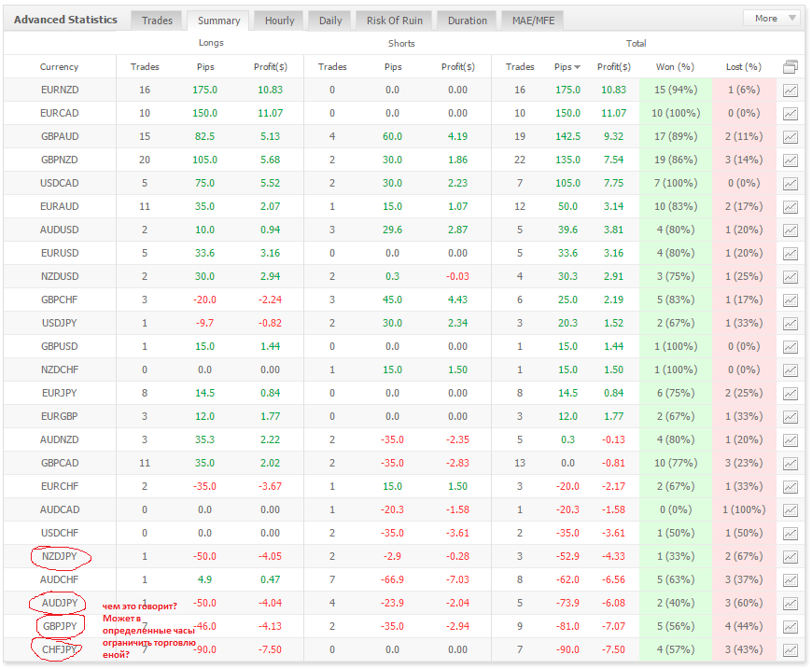The height and width of the screenshot is (669, 812).
Task: Sort by Longs Trades column header
Action: pos(145,67)
